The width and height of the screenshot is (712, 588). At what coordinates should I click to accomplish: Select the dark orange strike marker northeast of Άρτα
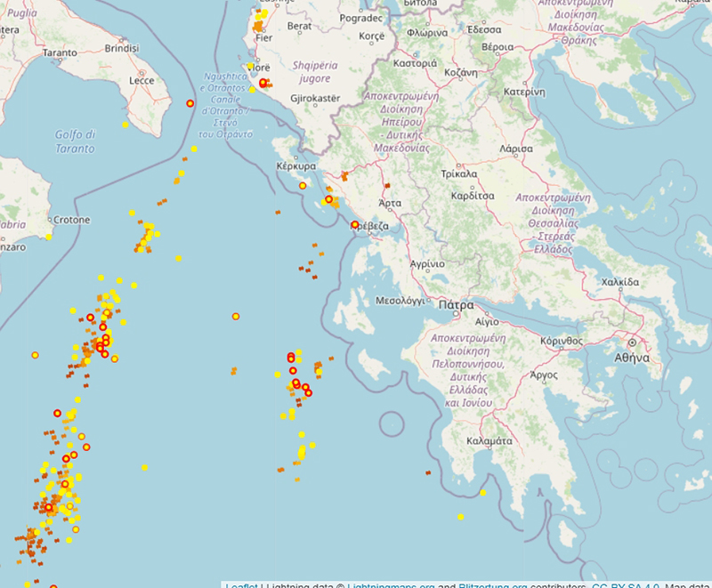387,185
